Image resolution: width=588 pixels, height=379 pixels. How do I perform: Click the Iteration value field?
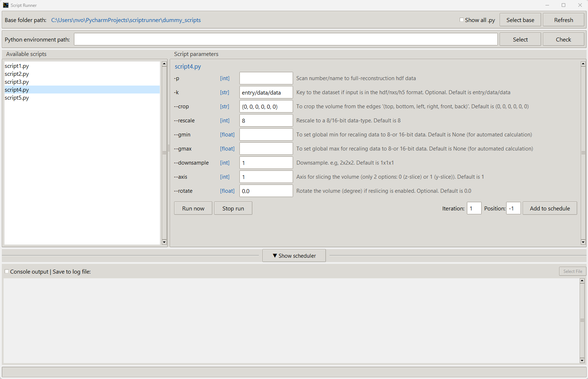point(474,208)
